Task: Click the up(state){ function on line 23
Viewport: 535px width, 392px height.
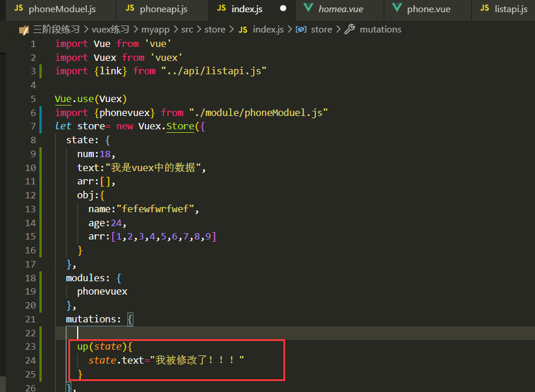Action: pyautogui.click(x=104, y=347)
